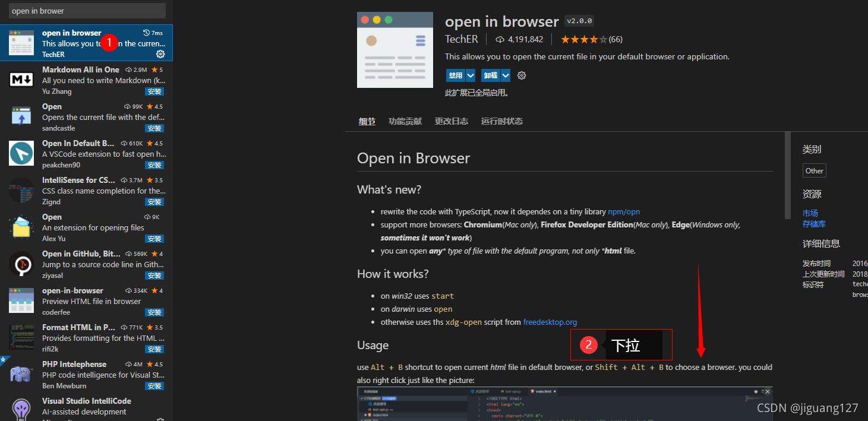The height and width of the screenshot is (421, 868).
Task: Click the (66) rating count
Action: point(616,39)
